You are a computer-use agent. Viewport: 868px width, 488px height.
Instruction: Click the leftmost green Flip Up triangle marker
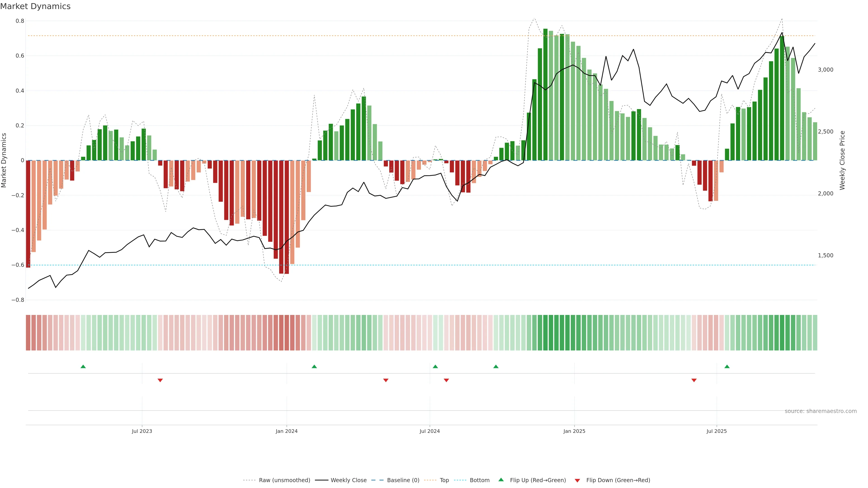pyautogui.click(x=83, y=366)
